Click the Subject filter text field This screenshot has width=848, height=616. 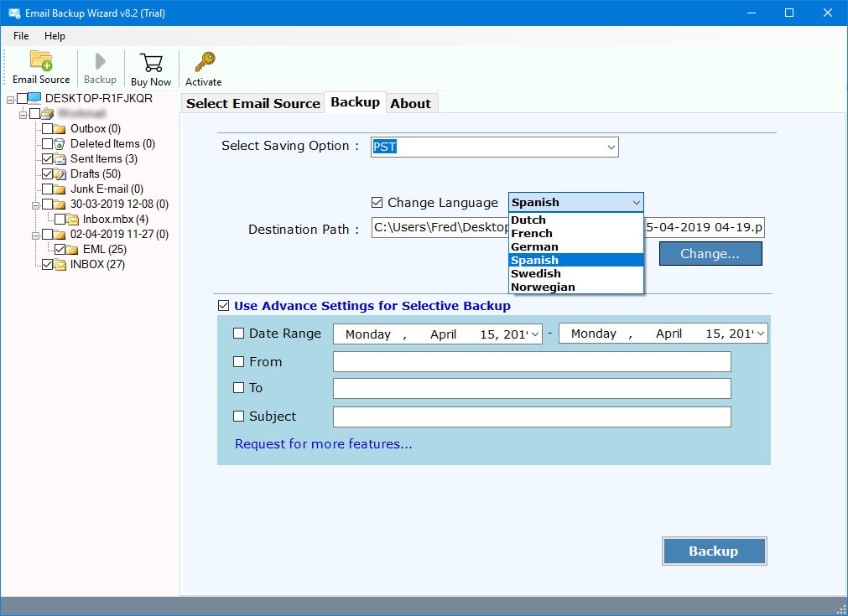[x=532, y=417]
